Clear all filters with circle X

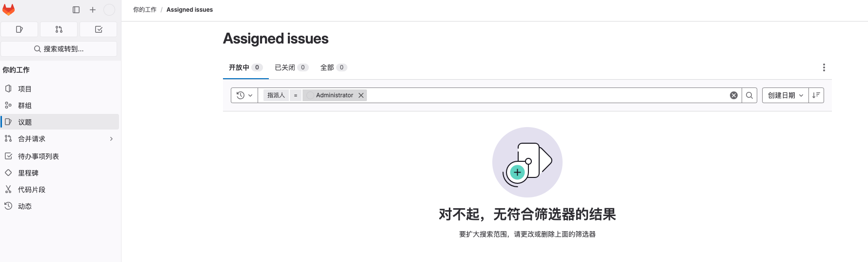coord(734,95)
